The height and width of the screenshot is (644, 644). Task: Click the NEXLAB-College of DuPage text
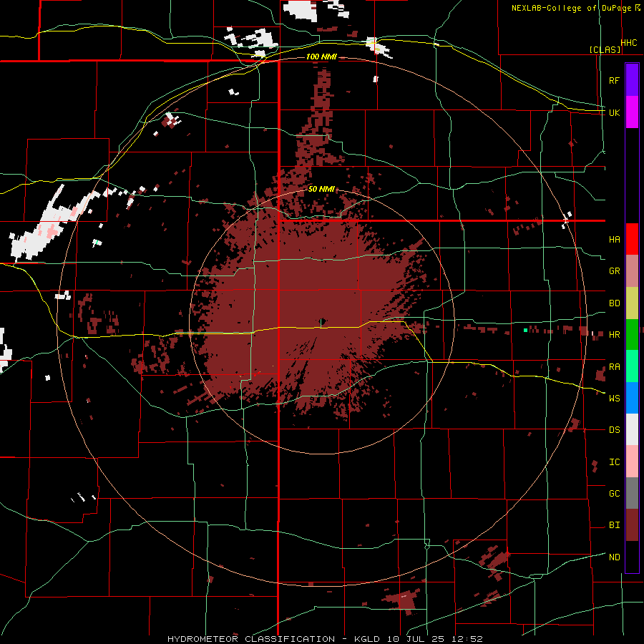[x=571, y=8]
